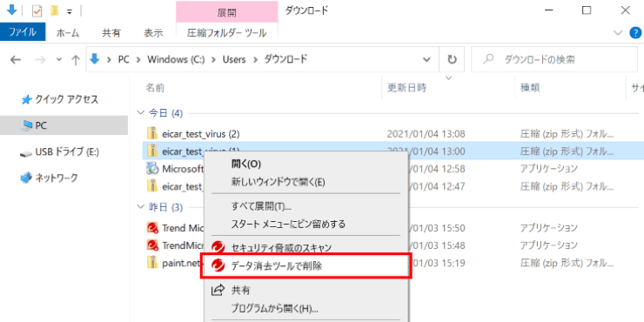Click the chevron after PC in breadcrumb
644x322 pixels.
138,60
